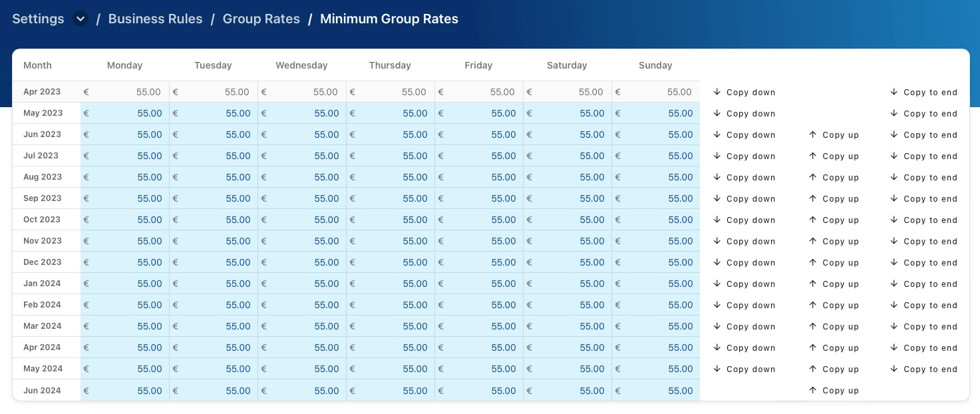Edit the Jan 2024 Sunday rate field
The width and height of the screenshot is (980, 414).
657,284
